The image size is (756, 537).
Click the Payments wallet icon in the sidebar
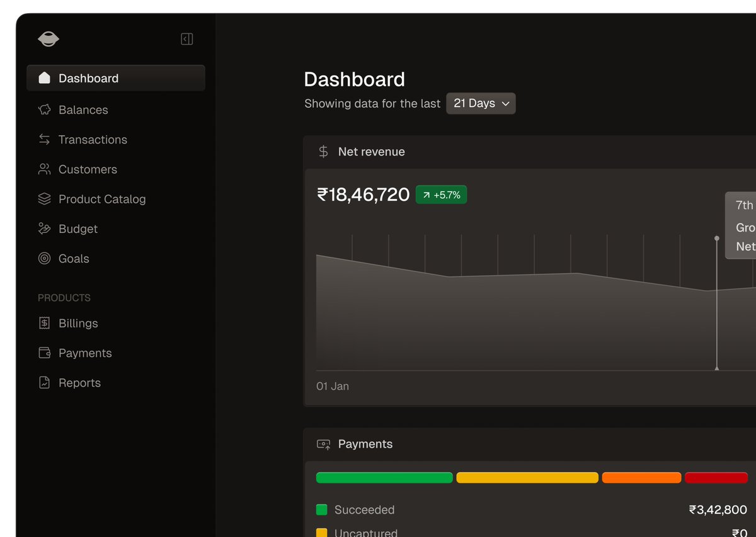[x=44, y=353]
